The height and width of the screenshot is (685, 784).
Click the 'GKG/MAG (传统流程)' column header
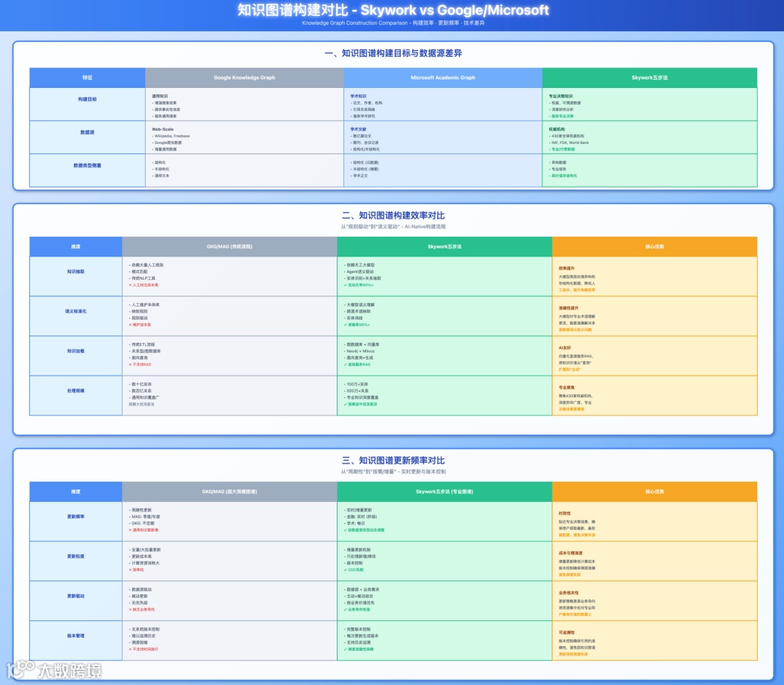229,247
